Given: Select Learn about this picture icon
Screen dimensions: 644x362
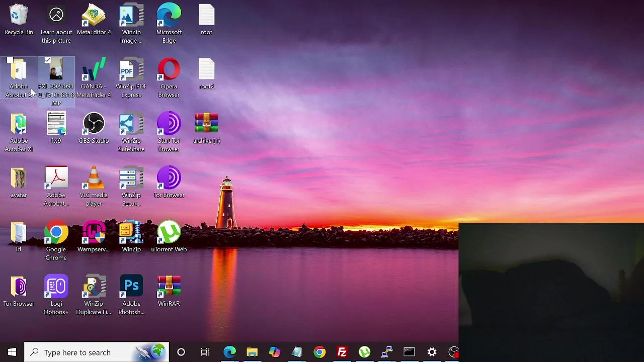Looking at the screenshot, I should point(56,24).
